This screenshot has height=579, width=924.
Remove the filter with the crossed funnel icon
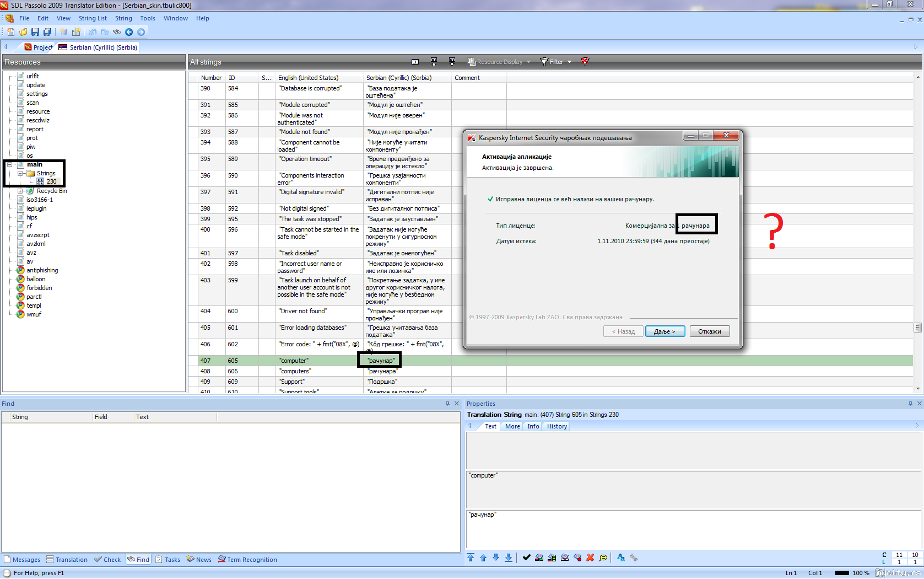[585, 62]
